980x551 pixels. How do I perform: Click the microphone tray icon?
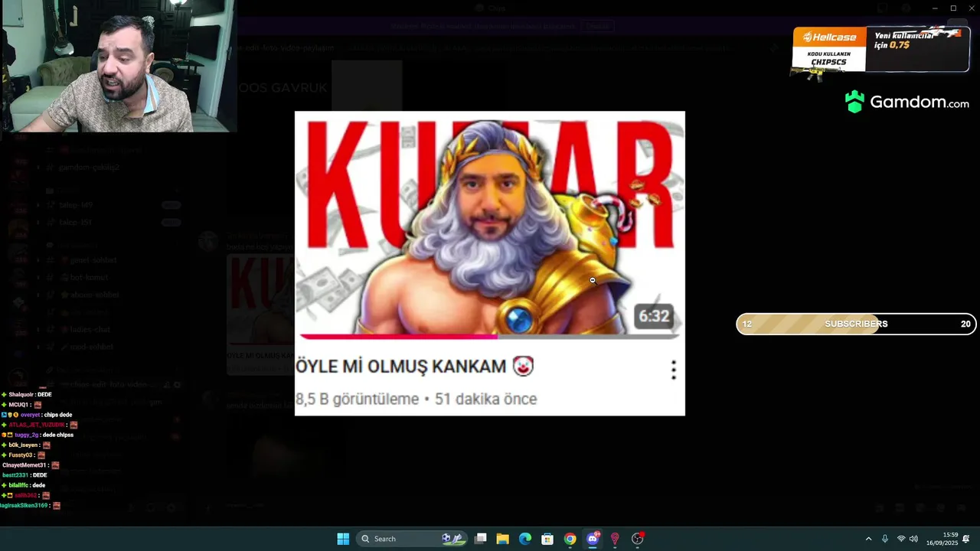click(x=885, y=539)
